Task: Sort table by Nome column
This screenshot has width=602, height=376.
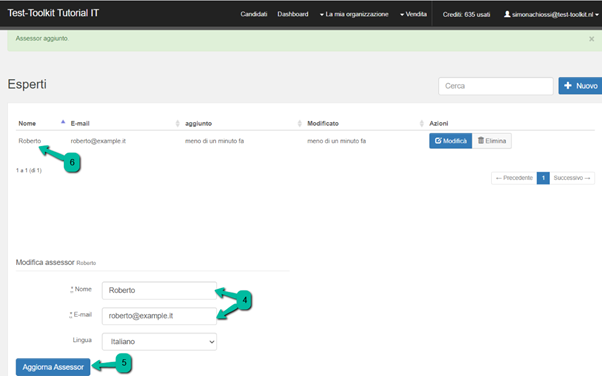Action: (x=41, y=123)
